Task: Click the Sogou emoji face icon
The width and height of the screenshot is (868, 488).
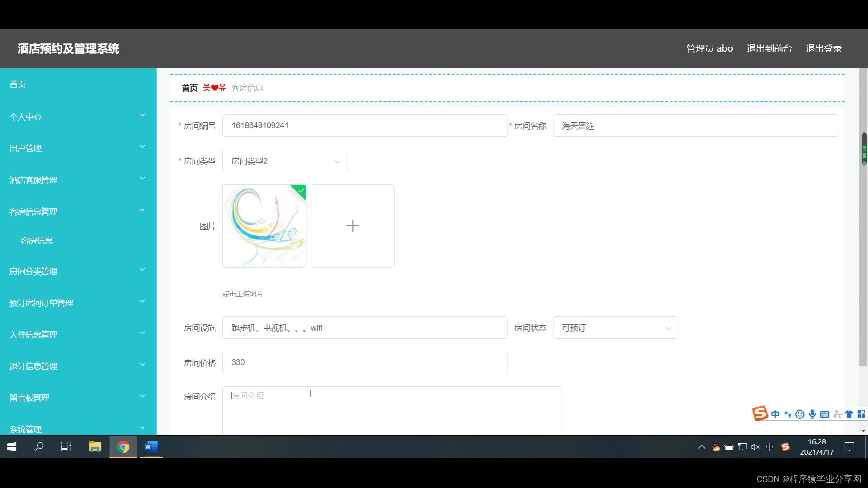Action: click(800, 414)
